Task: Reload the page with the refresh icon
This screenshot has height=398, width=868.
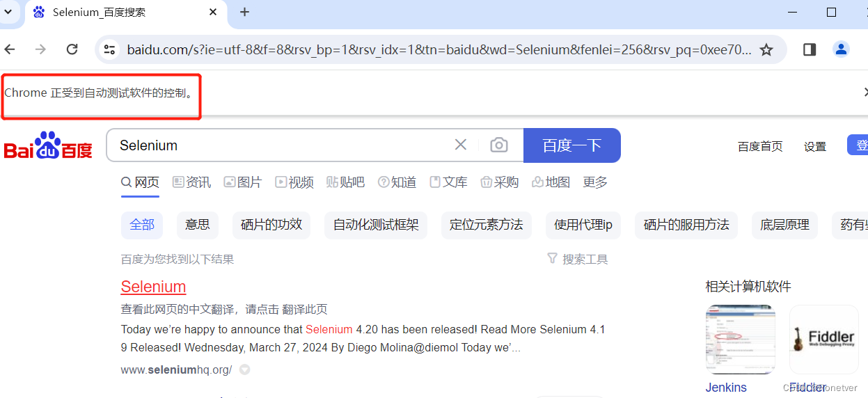Action: point(72,49)
